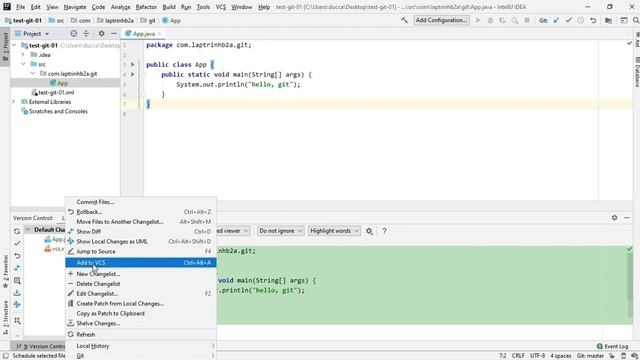
Task: Collapse the Default Changelist node
Action: click(x=28, y=230)
